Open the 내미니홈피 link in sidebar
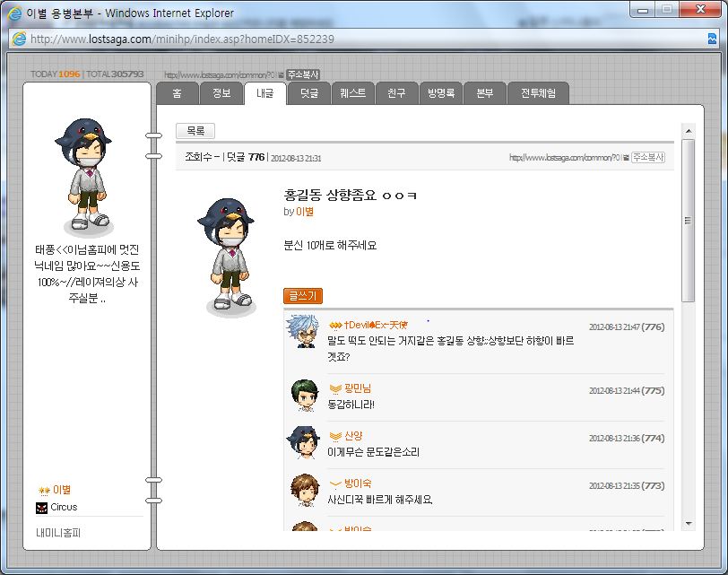 pos(58,533)
